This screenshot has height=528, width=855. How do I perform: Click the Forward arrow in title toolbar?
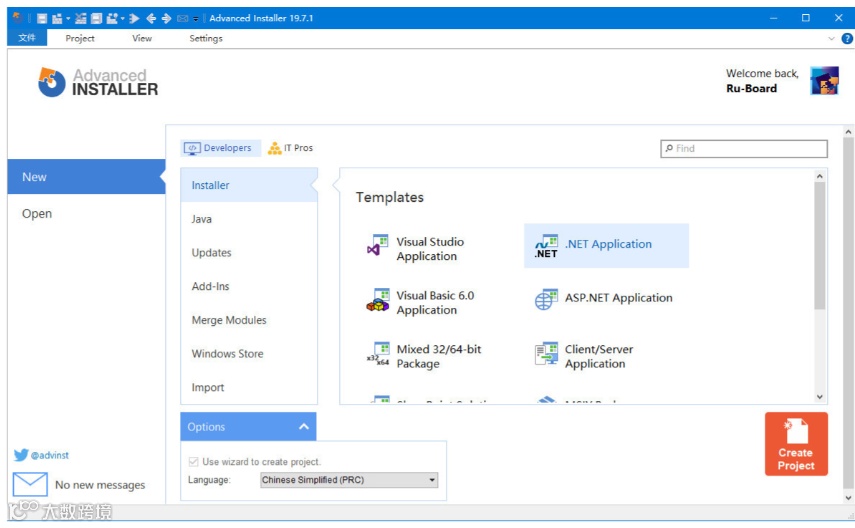coord(166,19)
